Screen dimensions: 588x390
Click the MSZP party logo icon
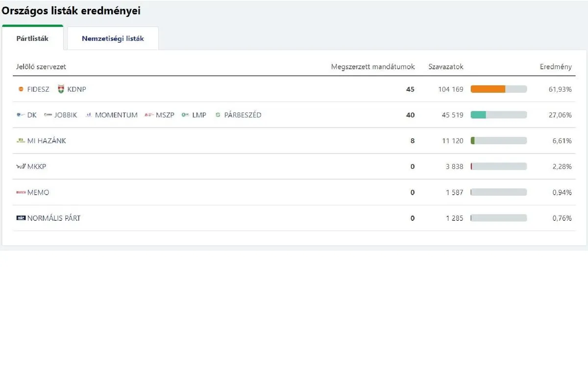click(148, 115)
